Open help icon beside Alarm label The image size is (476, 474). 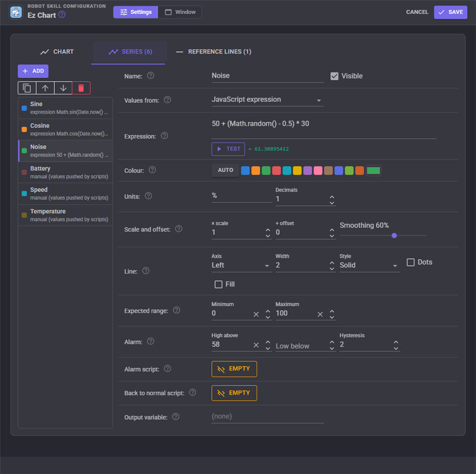coord(151,341)
